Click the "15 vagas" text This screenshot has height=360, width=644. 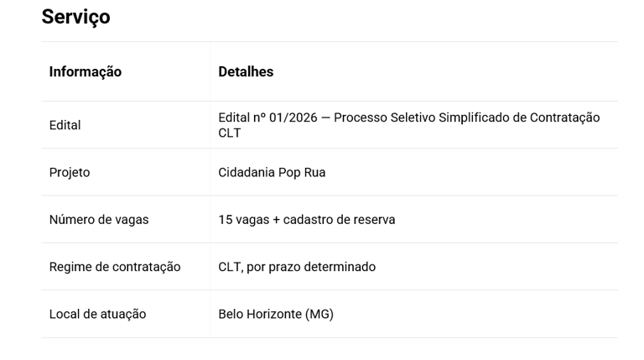pos(243,220)
